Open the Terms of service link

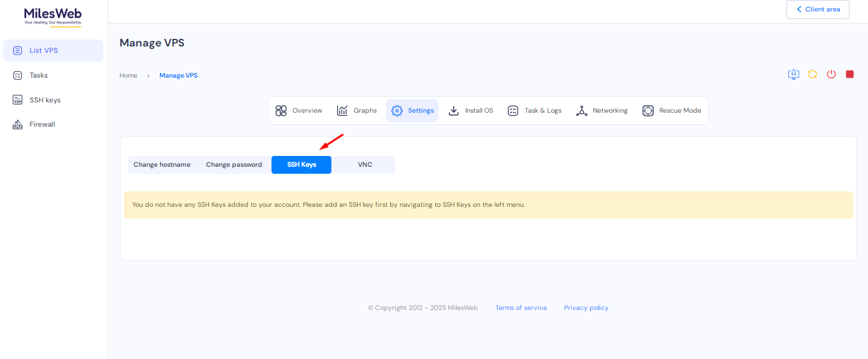(x=521, y=308)
